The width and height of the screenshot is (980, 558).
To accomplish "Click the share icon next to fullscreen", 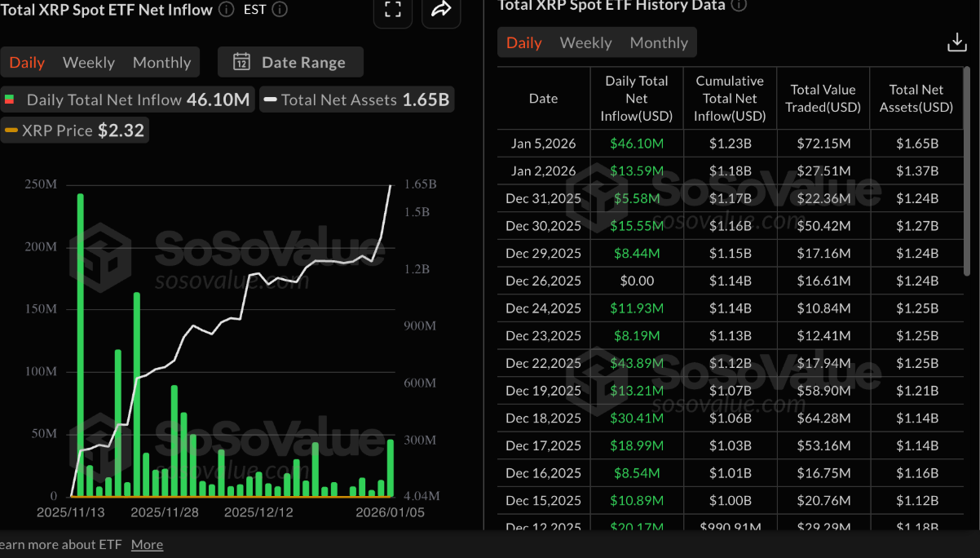I will (x=441, y=10).
